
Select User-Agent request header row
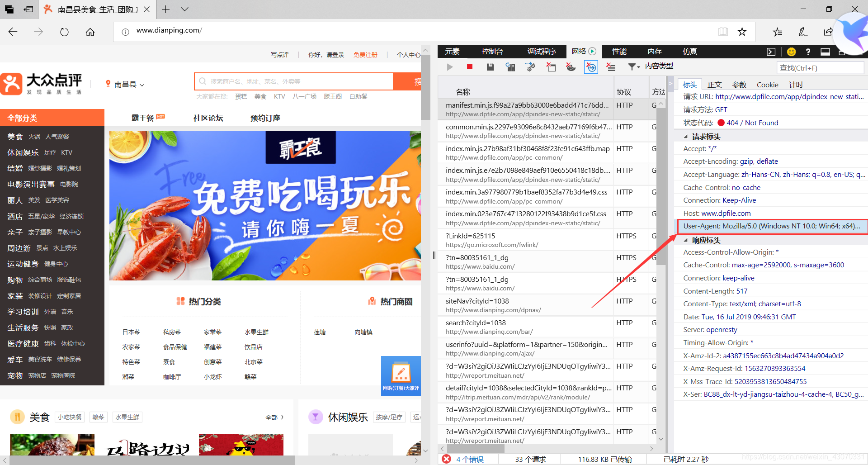click(x=772, y=226)
